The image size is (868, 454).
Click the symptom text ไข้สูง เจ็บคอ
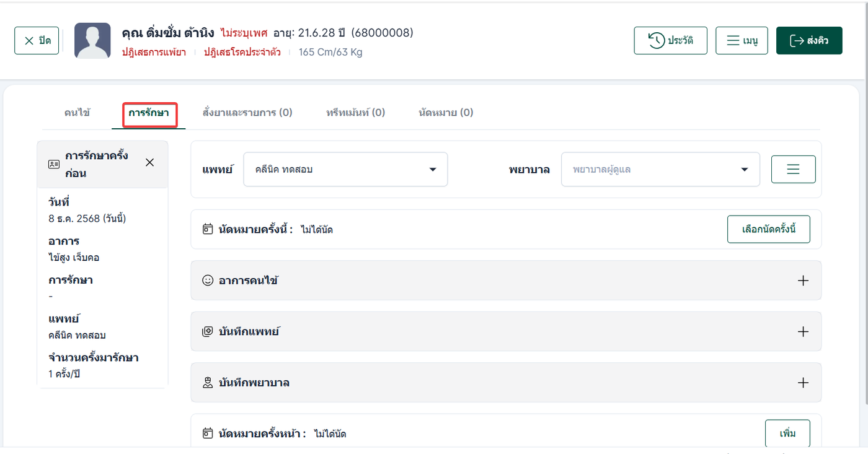(x=74, y=257)
